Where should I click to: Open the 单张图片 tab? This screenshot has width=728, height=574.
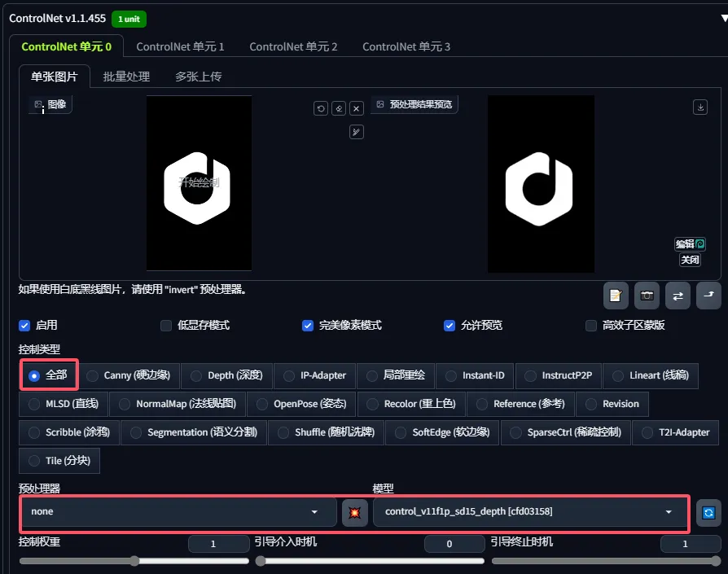tap(55, 77)
